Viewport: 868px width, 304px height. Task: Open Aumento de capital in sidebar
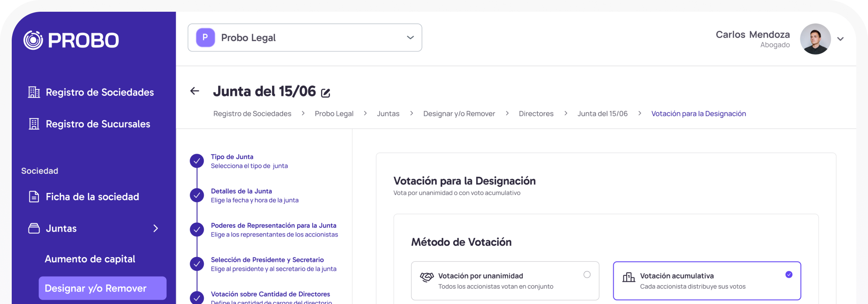pyautogui.click(x=90, y=259)
